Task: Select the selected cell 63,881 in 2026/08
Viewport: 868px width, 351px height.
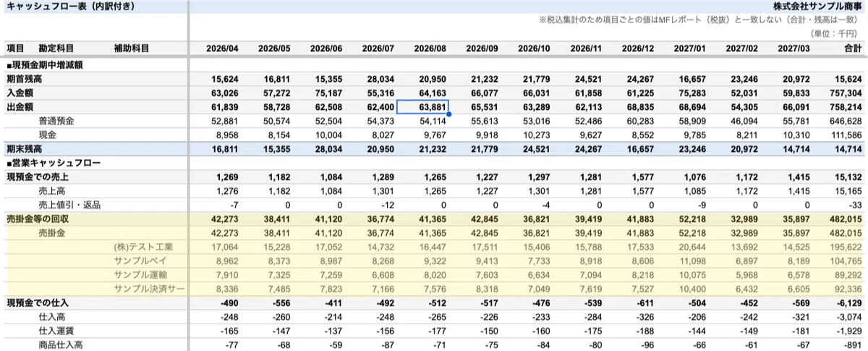Action: 423,107
